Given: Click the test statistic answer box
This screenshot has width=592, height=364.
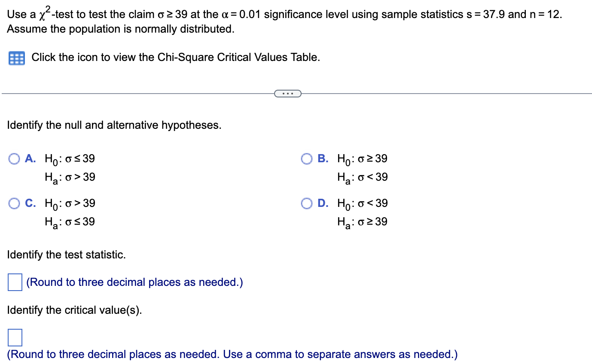Looking at the screenshot, I should (15, 282).
